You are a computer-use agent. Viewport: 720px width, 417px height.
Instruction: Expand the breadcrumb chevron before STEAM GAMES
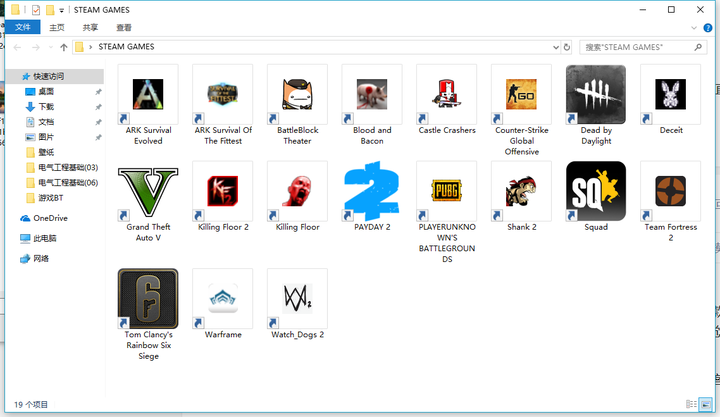click(90, 47)
